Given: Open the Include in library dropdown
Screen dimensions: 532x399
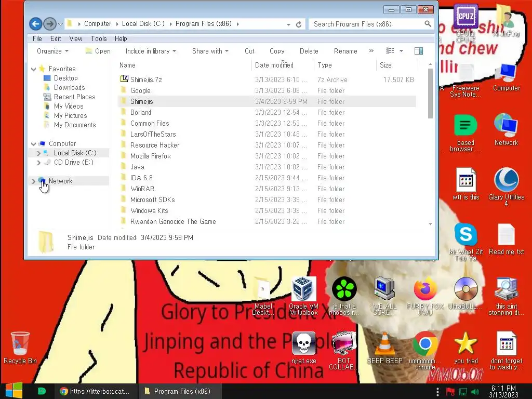Looking at the screenshot, I should pyautogui.click(x=151, y=51).
